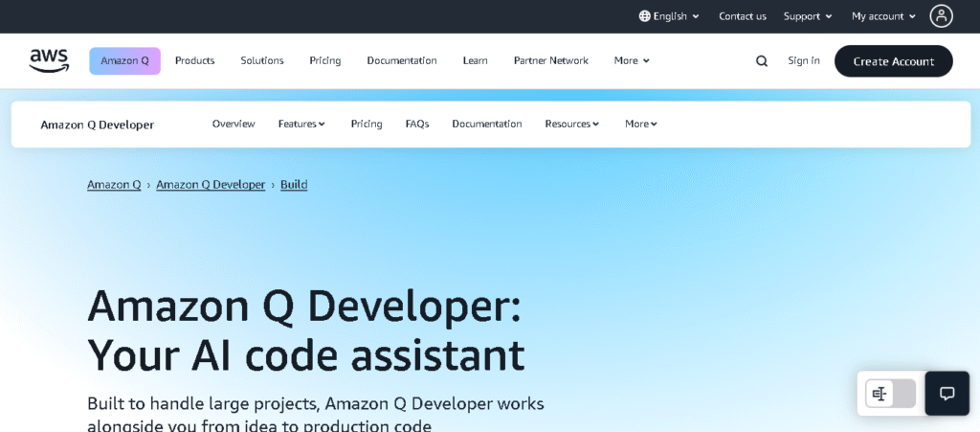The height and width of the screenshot is (432, 980).
Task: Go to Amazon Q Developer breadcrumb
Action: 211,184
